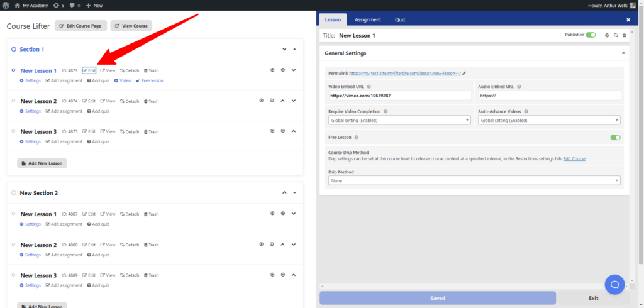Switch to the Assignment tab
Viewport: 644px width, 308px height.
[367, 19]
